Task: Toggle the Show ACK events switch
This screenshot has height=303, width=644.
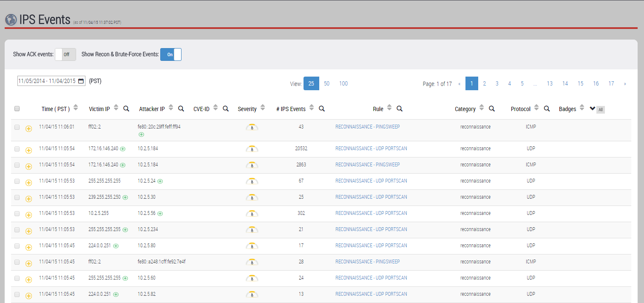Action: tap(65, 54)
